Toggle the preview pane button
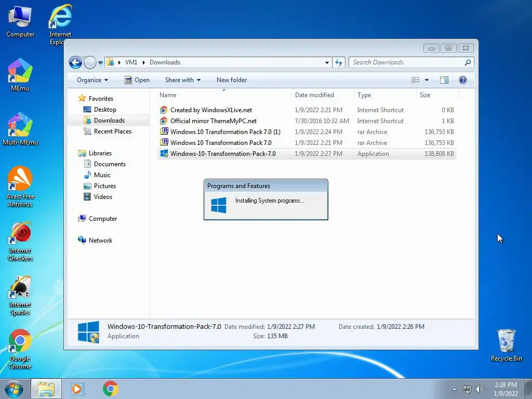Image resolution: width=532 pixels, height=399 pixels. pos(444,80)
